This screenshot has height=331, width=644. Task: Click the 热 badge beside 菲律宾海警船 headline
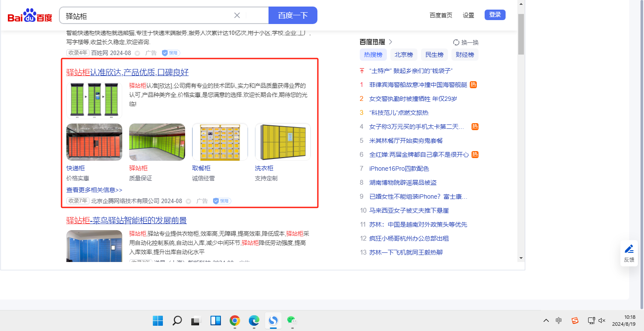click(x=473, y=85)
